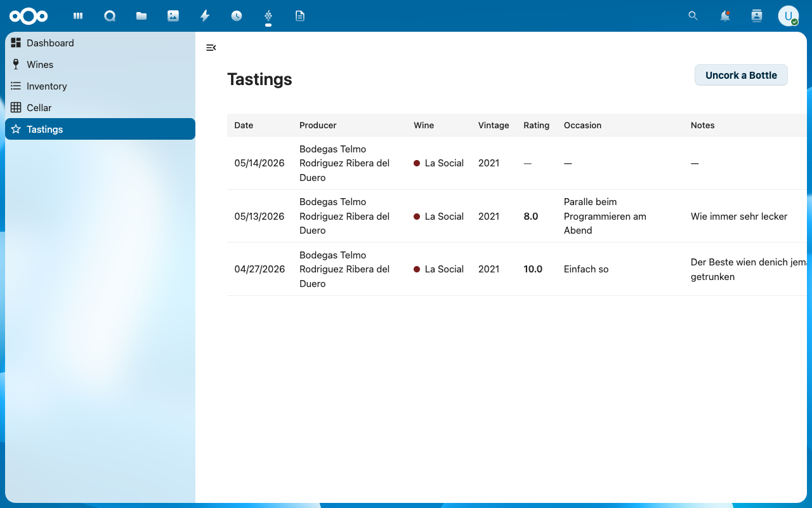Select the 05/13/2026 tasting date
The height and width of the screenshot is (508, 812).
pos(259,217)
